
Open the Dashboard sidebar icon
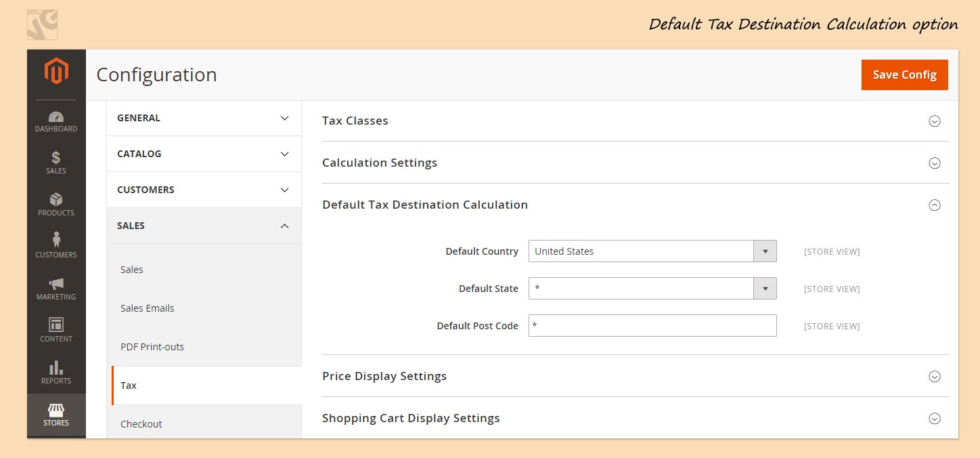pos(56,118)
